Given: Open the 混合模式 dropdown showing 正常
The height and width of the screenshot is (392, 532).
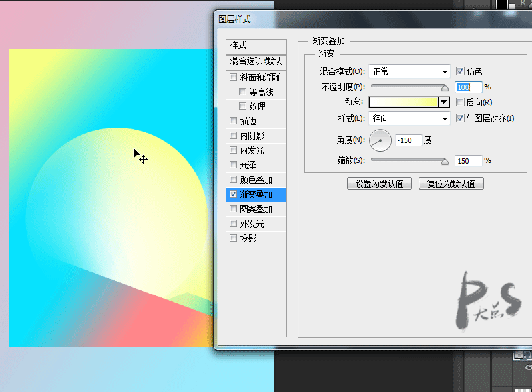Looking at the screenshot, I should (409, 71).
